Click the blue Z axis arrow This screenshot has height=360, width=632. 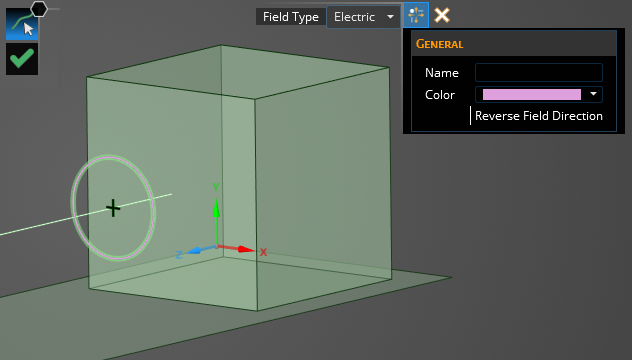[194, 250]
